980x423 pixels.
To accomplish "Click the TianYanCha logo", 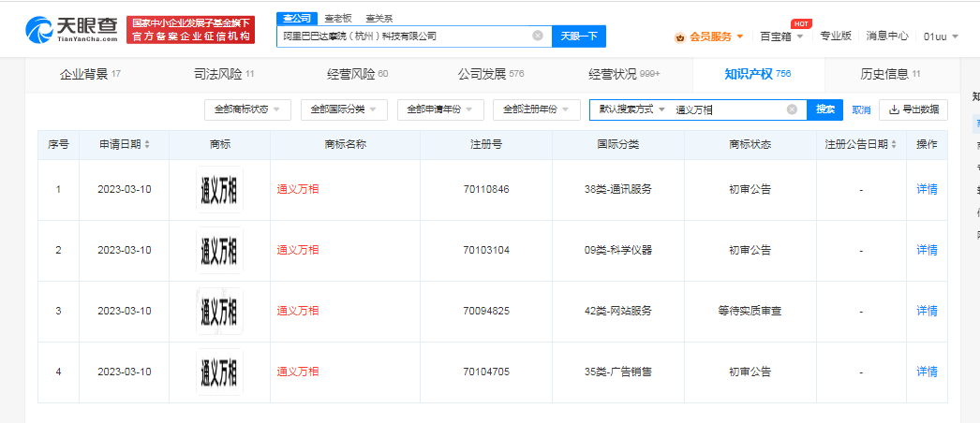I will coord(71,29).
